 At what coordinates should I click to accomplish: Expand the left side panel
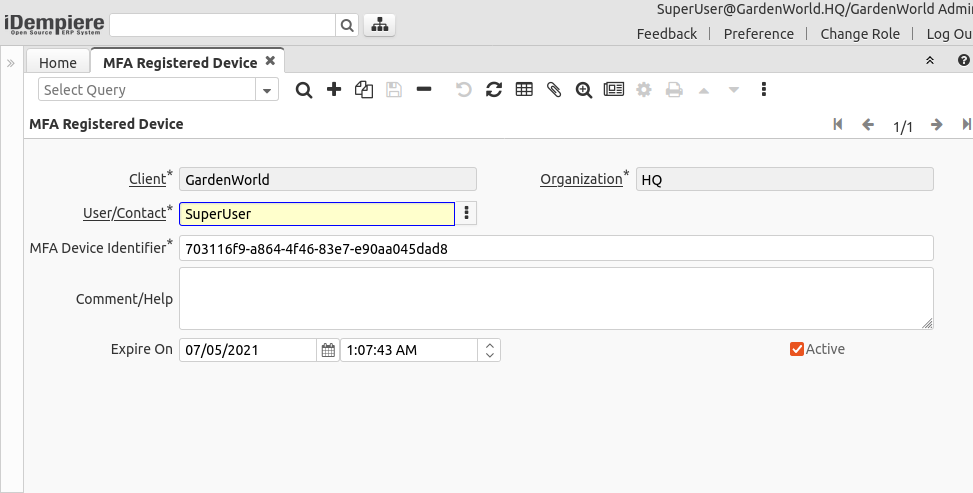click(11, 63)
